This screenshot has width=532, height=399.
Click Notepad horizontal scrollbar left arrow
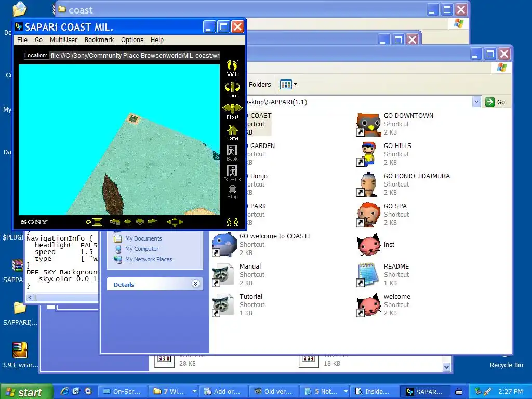point(31,298)
